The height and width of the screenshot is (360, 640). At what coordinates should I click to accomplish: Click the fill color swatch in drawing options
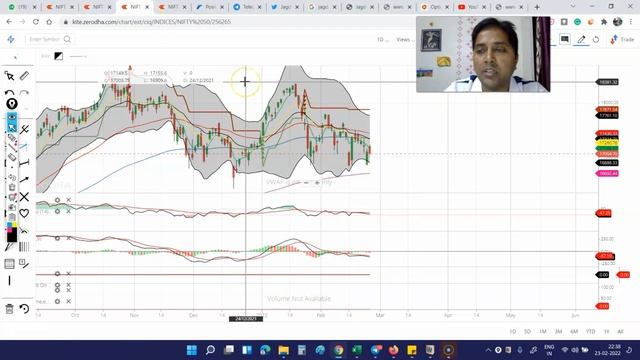point(59,56)
